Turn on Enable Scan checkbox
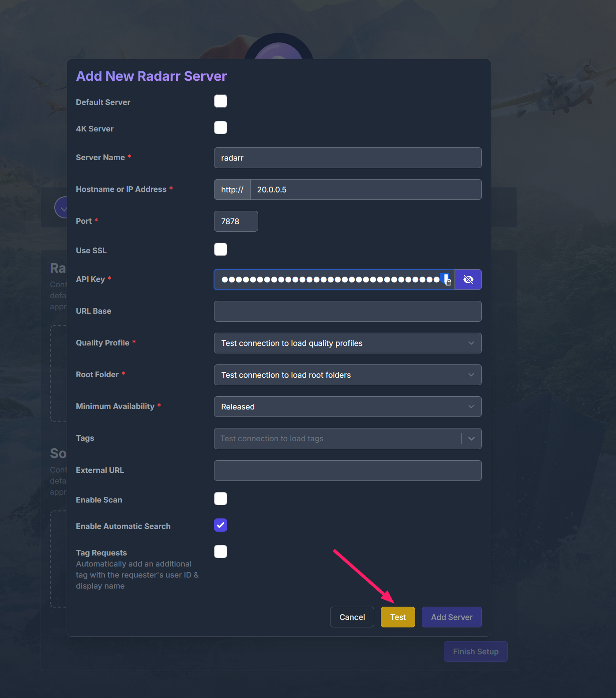 coord(221,499)
